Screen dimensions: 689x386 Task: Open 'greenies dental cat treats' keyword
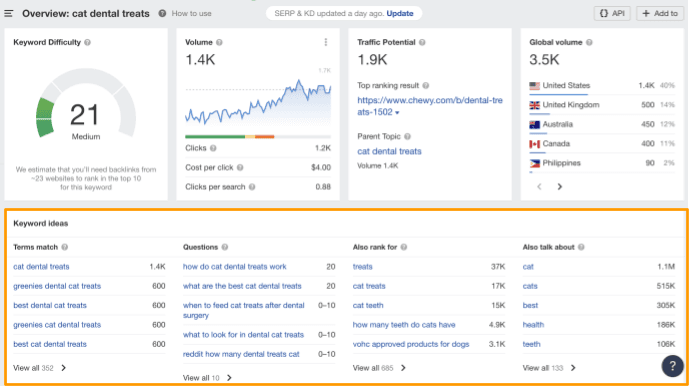coord(57,286)
